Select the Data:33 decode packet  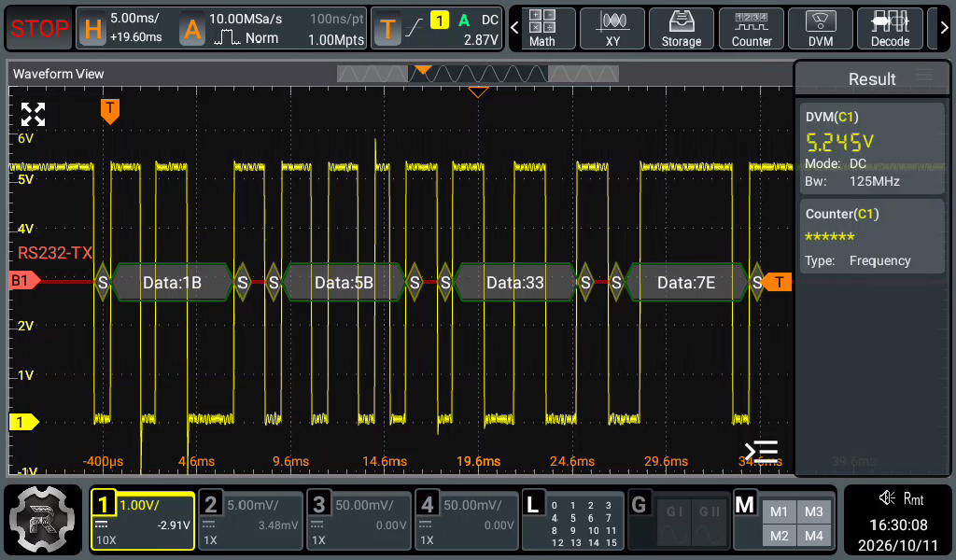tap(515, 282)
